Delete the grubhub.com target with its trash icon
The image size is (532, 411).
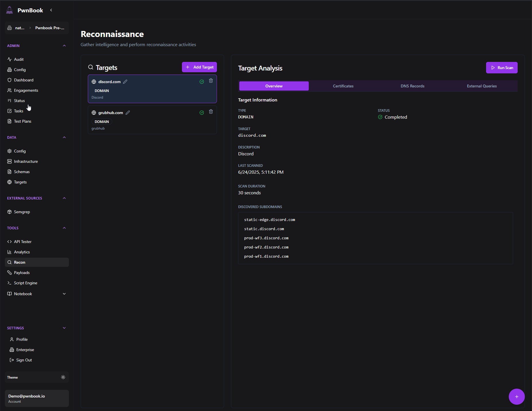pos(211,112)
